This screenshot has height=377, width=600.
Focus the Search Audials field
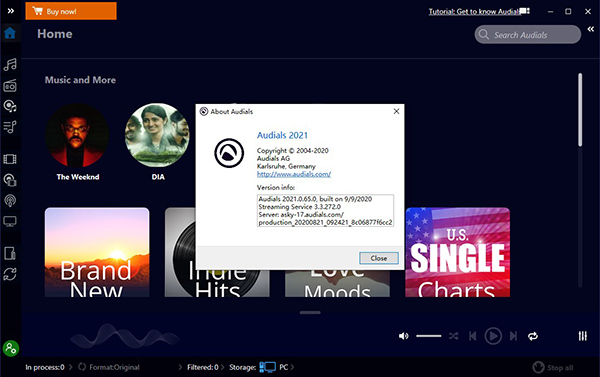tap(528, 34)
